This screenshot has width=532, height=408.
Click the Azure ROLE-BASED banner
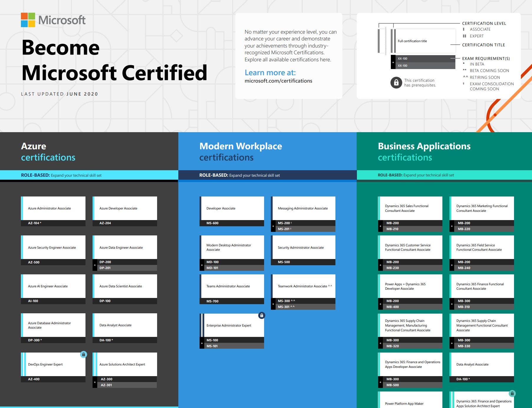click(x=89, y=175)
